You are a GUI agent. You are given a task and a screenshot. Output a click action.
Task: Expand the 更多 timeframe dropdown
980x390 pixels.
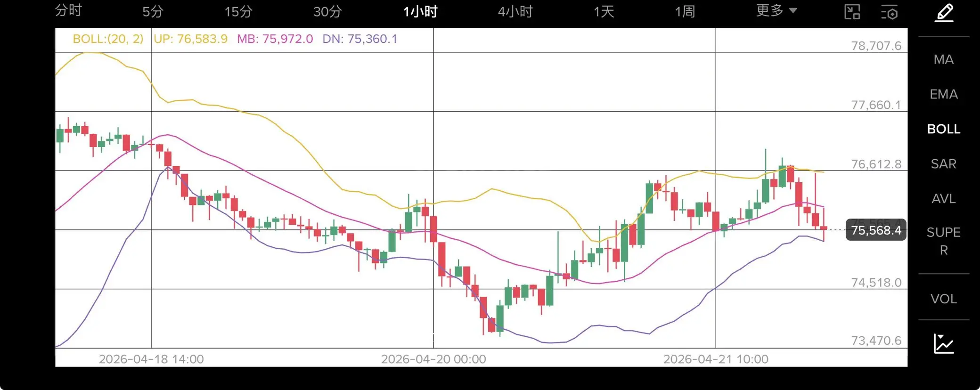click(776, 10)
